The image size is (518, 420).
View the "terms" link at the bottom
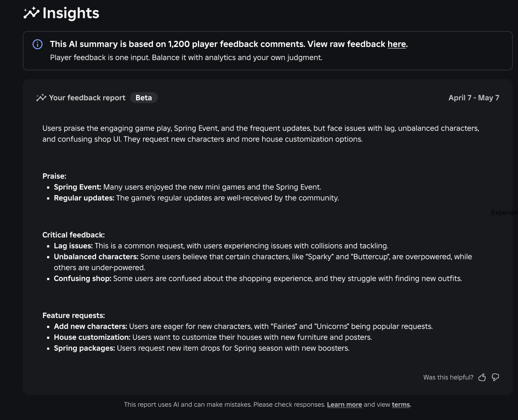tap(400, 404)
